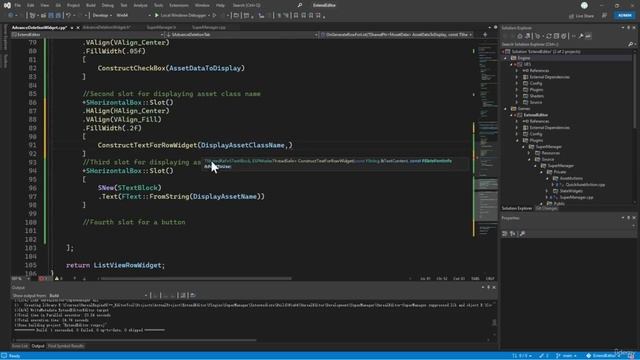
Task: Click Solution Explorer search magnifier icon
Action: pos(630,44)
